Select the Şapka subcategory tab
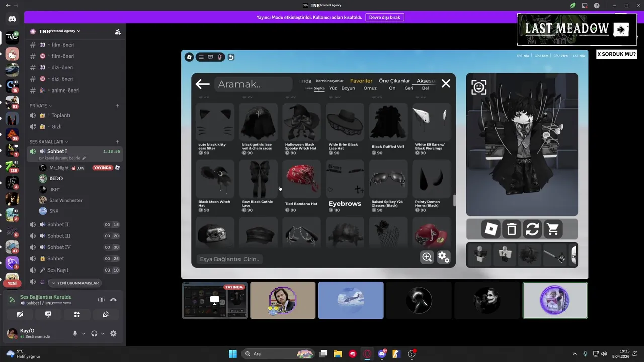The height and width of the screenshot is (362, 644). [319, 88]
